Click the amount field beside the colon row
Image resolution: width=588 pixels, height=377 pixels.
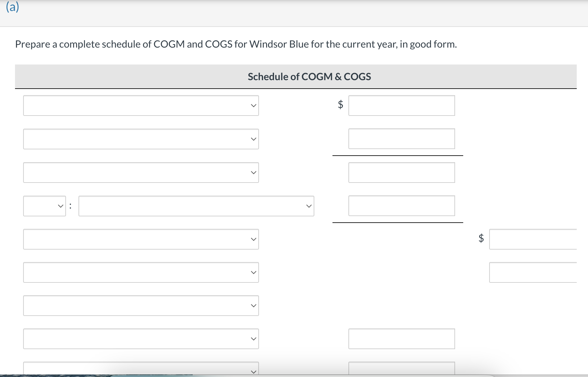402,206
